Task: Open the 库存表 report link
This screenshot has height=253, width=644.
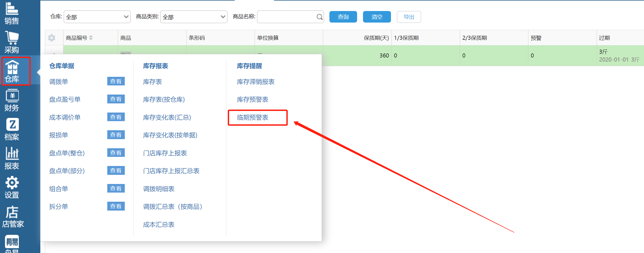Action: coord(152,82)
